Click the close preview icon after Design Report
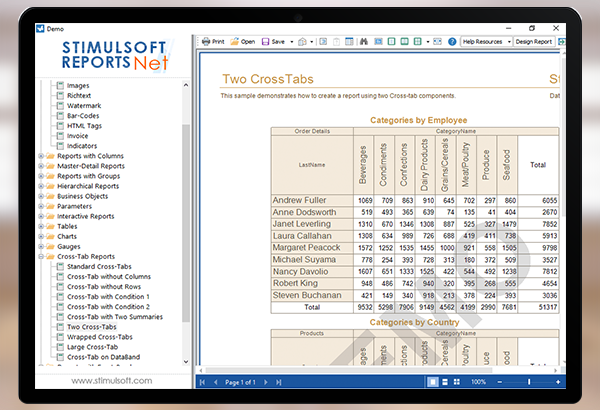 point(562,41)
